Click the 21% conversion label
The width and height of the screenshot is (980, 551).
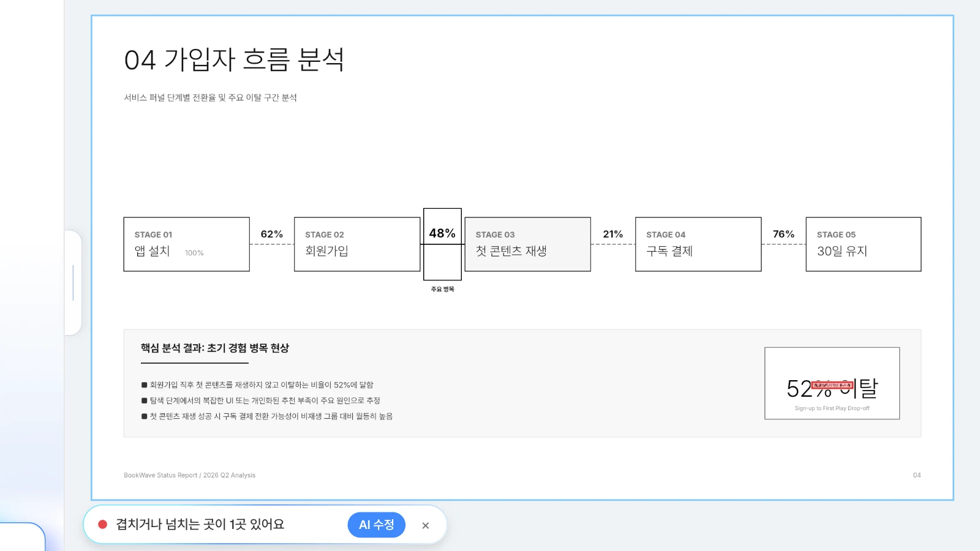point(613,234)
